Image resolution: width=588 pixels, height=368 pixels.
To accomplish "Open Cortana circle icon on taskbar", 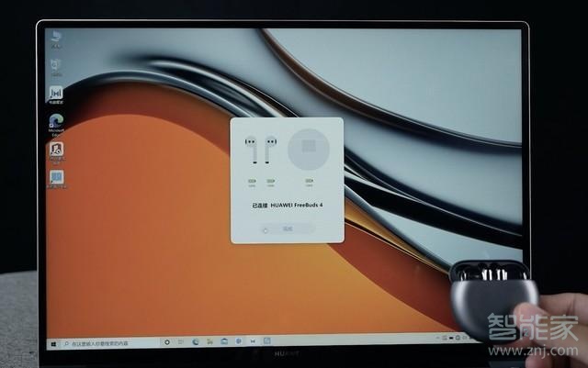I will pos(166,342).
